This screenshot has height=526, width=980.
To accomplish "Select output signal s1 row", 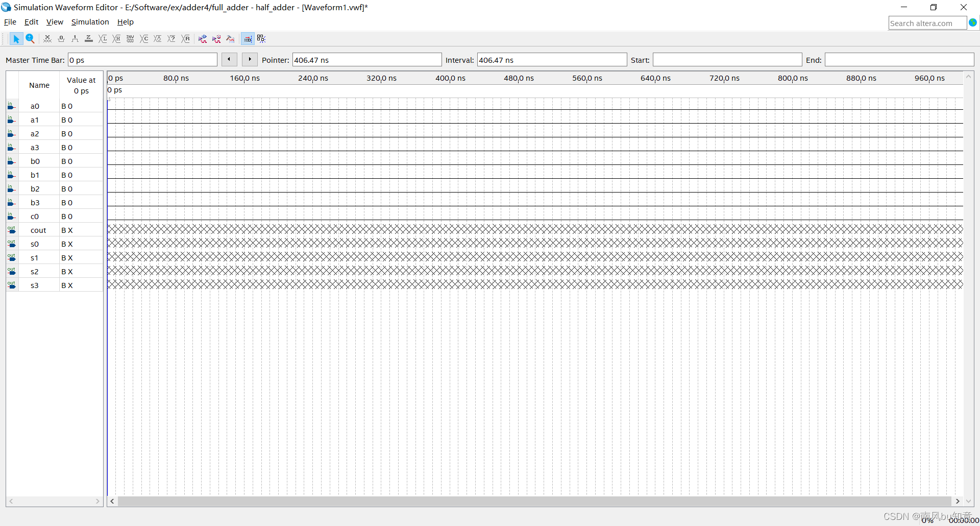I will [x=55, y=258].
